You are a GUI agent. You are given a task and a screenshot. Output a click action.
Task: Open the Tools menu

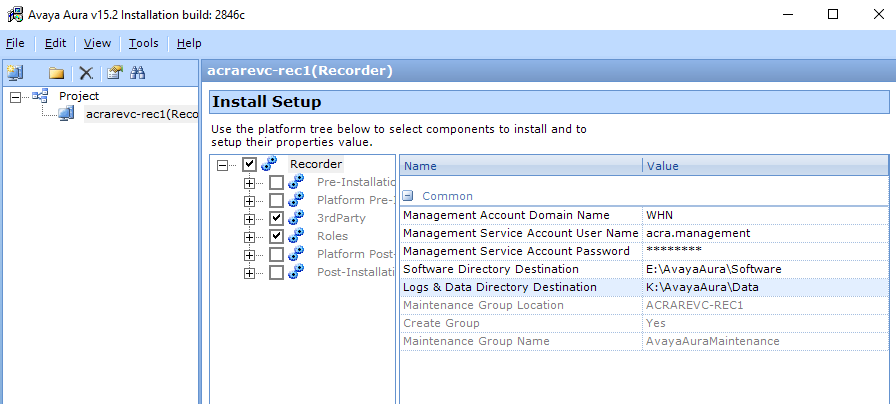click(143, 43)
